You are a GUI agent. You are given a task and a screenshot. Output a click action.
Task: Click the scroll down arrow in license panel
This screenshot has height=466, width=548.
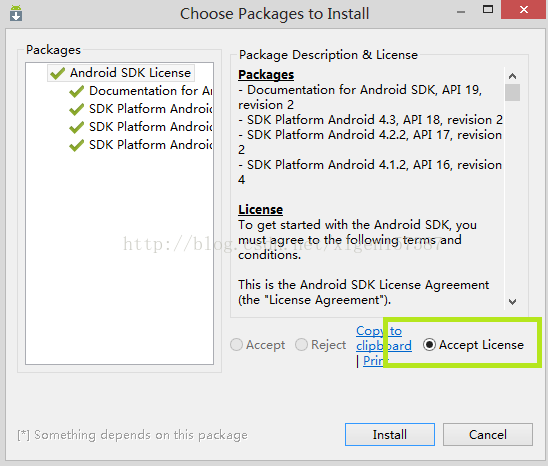[512, 301]
